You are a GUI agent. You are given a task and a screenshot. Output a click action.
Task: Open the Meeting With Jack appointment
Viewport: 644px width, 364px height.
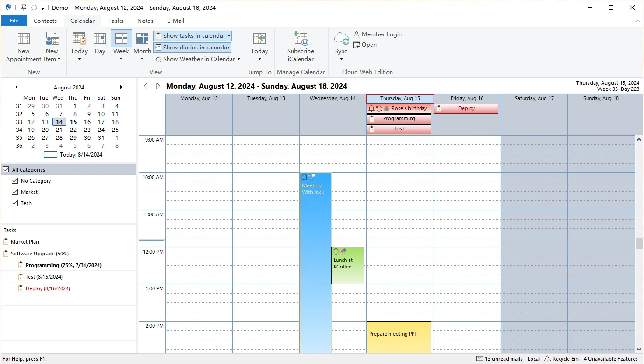click(x=315, y=263)
